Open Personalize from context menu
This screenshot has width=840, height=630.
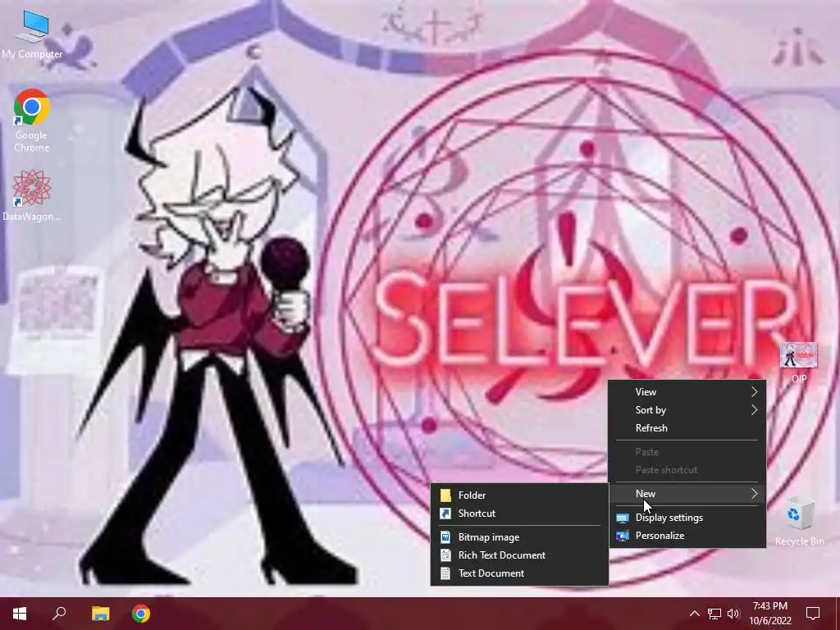(687, 536)
